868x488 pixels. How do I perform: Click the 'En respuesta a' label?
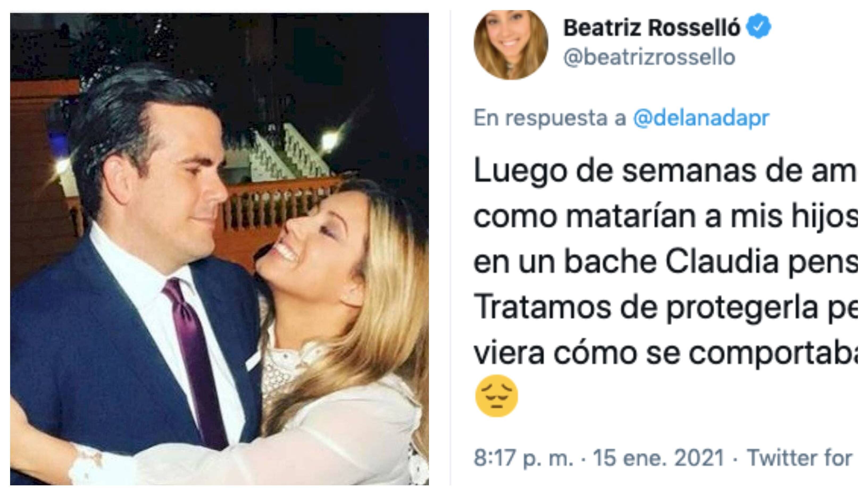(x=550, y=118)
